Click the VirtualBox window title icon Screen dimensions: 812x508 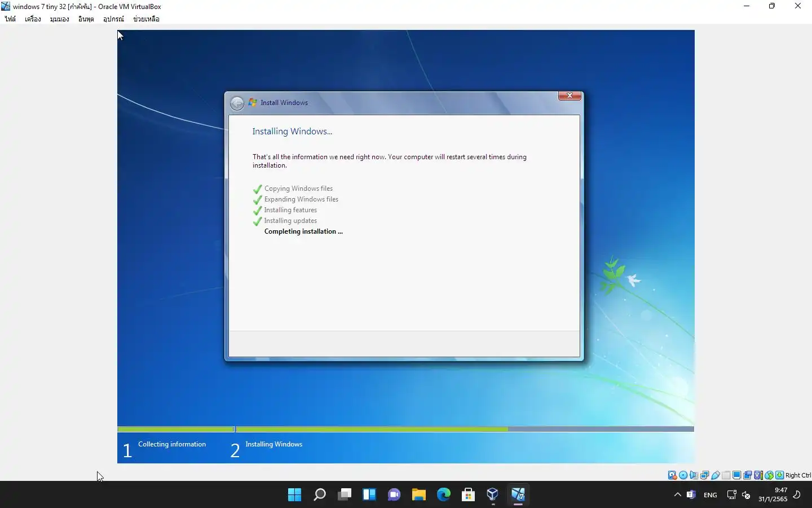[x=6, y=6]
